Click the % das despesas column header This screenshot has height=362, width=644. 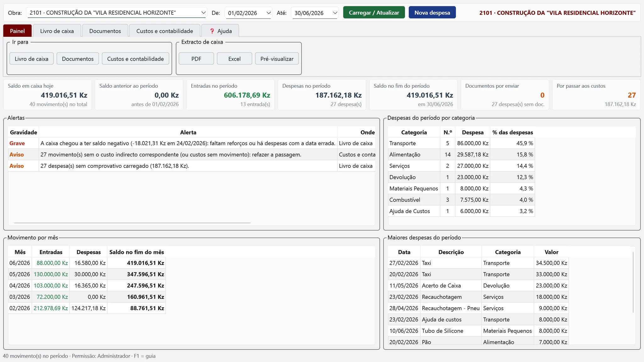513,132
